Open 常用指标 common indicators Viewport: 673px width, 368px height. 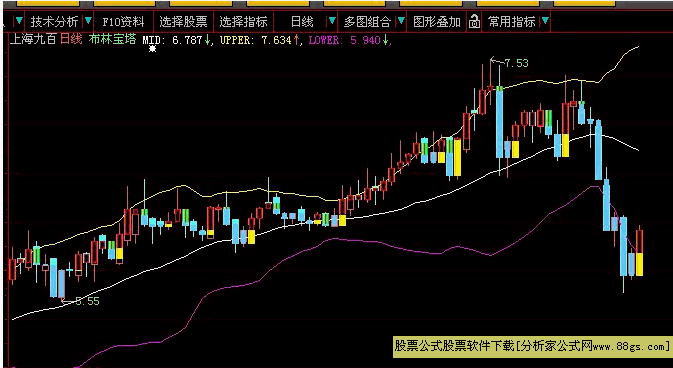point(512,21)
